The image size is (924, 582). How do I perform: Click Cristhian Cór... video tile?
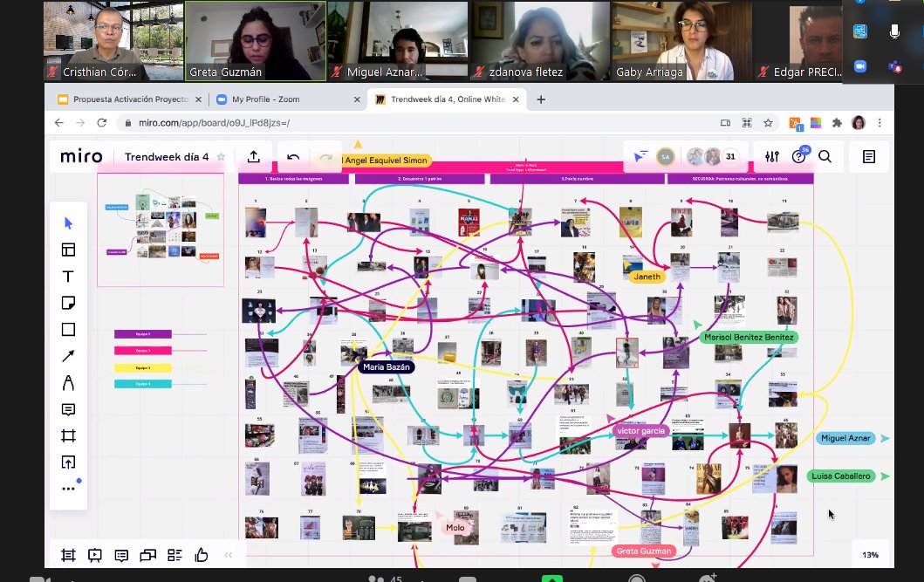[113, 41]
